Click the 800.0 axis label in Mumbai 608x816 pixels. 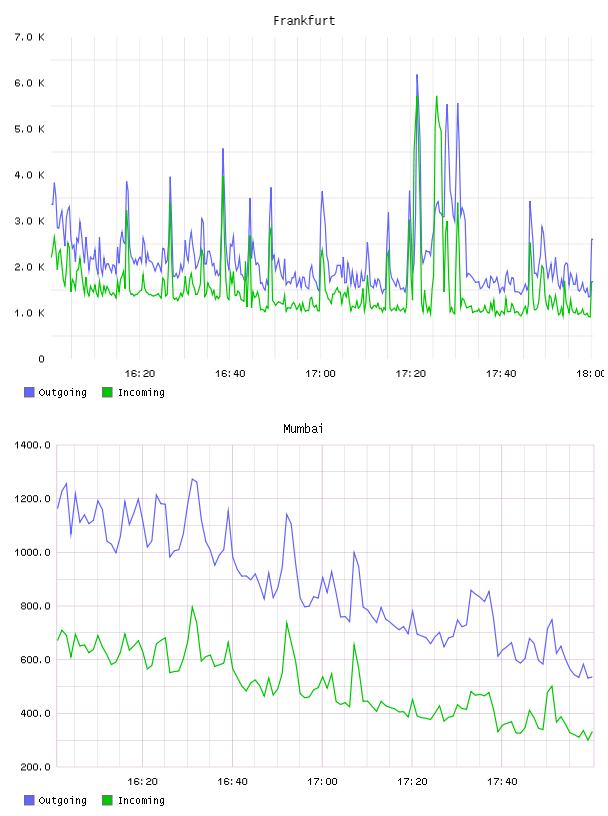click(x=35, y=606)
